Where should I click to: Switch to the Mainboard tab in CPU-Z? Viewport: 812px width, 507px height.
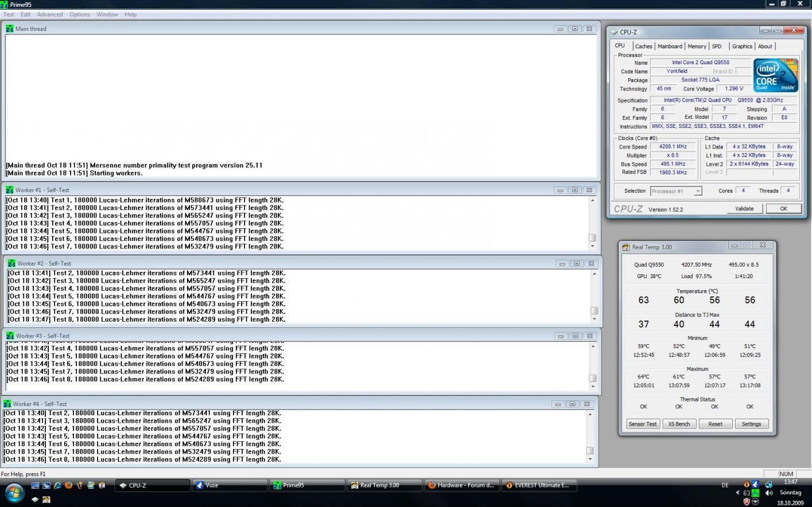(670, 46)
